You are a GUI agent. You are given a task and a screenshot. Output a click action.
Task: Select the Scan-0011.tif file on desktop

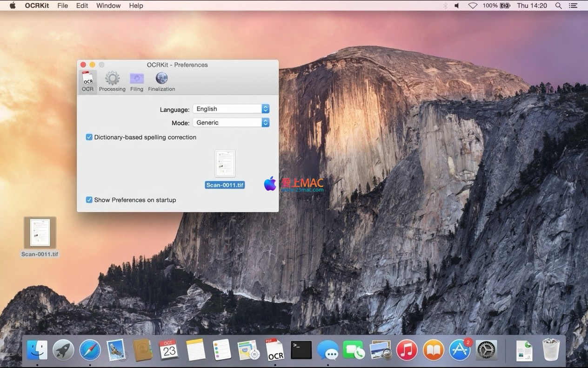40,233
